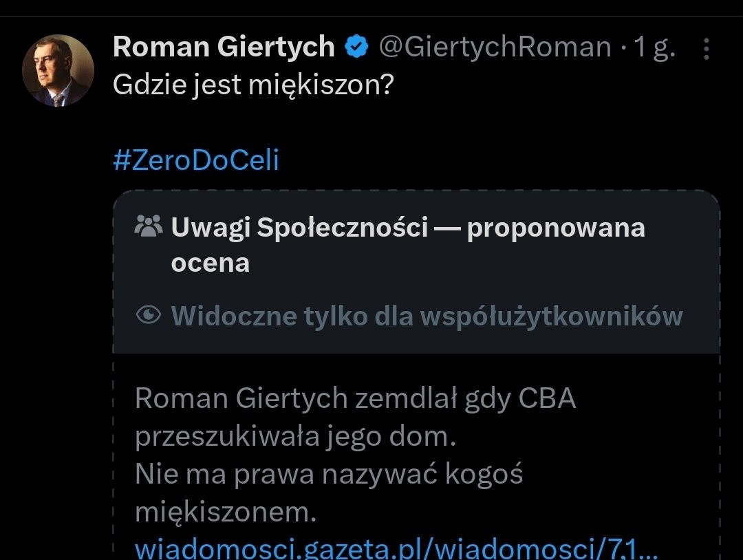Viewport: 743px width, 560px height.
Task: Select the tweet text Gdzie jest miękiszon?
Action: (x=253, y=86)
